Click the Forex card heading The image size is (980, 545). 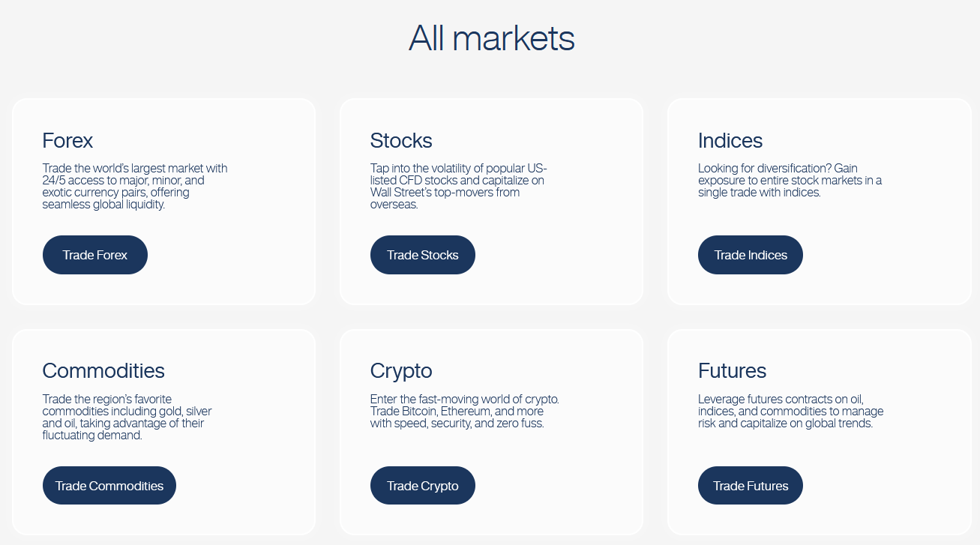click(67, 141)
